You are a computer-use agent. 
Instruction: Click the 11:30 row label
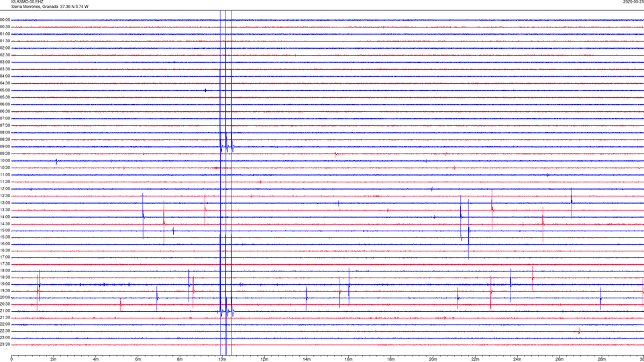[5, 182]
